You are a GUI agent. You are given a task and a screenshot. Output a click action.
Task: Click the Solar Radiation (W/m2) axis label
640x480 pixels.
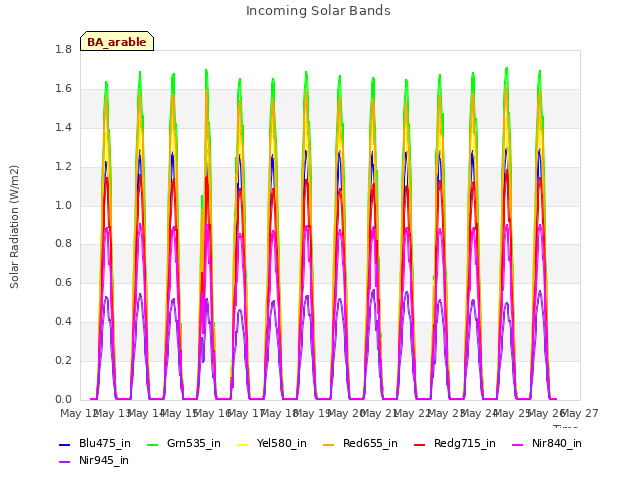click(x=14, y=227)
